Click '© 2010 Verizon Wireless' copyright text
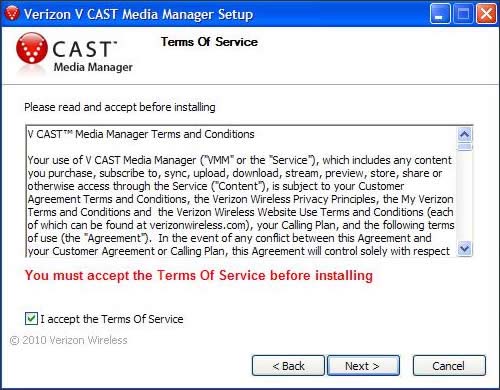500x390 pixels. click(69, 340)
